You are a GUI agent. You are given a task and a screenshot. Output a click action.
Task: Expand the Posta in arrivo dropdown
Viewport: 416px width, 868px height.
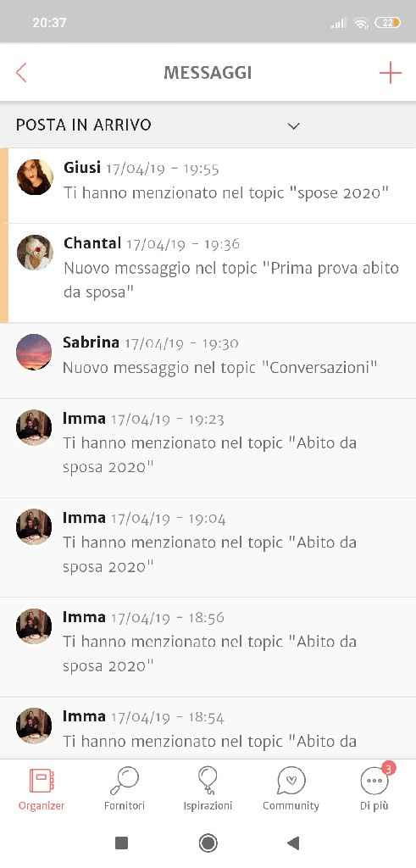pyautogui.click(x=208, y=125)
